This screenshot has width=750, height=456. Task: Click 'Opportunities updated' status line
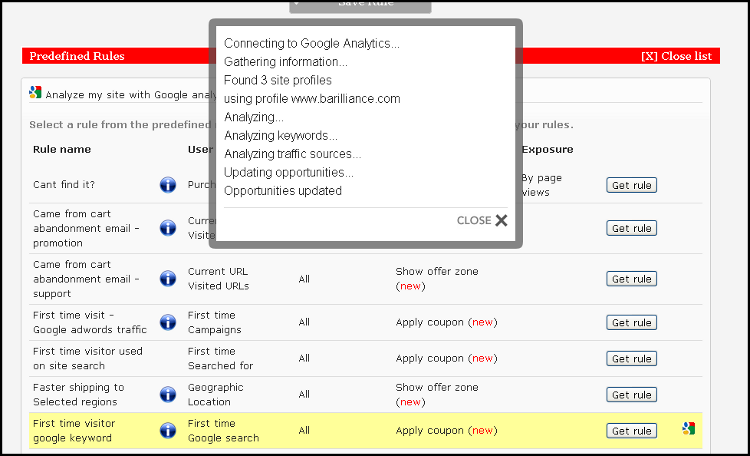283,191
